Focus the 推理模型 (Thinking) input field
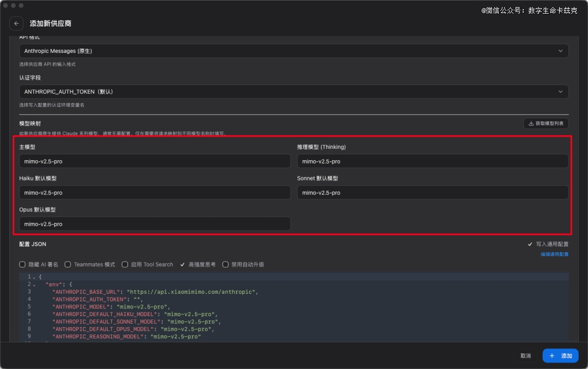The width and height of the screenshot is (588, 369). 432,161
